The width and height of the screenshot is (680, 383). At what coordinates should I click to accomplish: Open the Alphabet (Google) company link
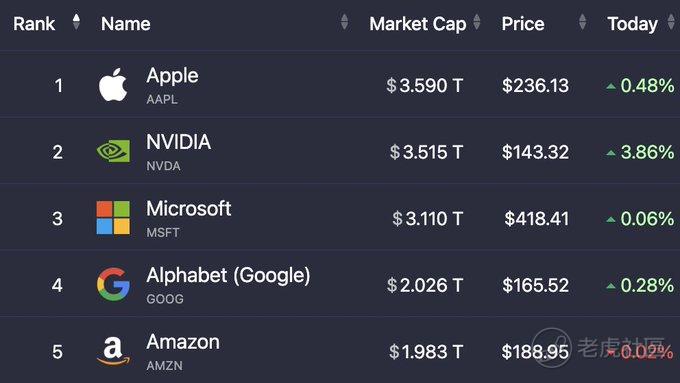228,276
